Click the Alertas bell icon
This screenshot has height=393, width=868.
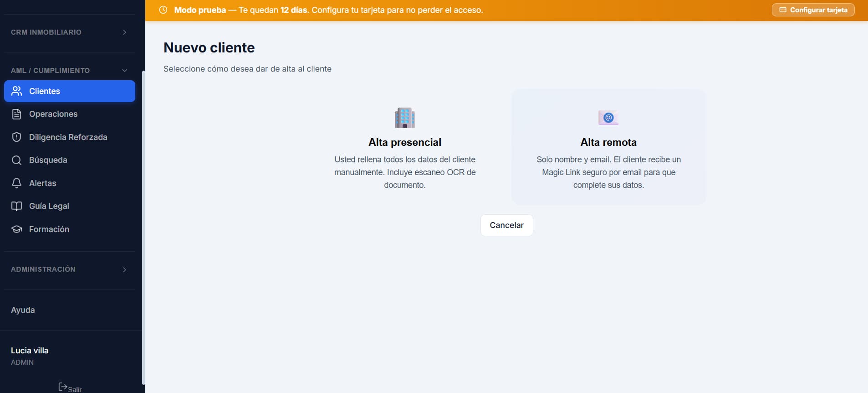pos(17,183)
